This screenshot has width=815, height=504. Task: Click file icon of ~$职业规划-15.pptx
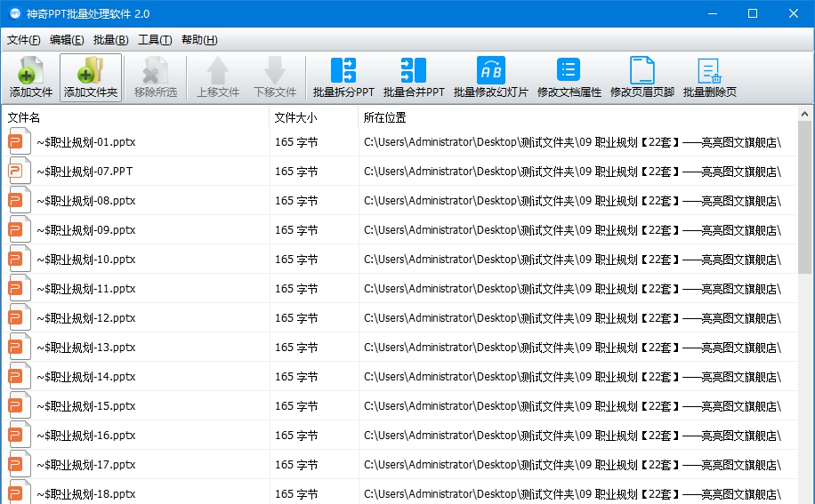coord(19,405)
